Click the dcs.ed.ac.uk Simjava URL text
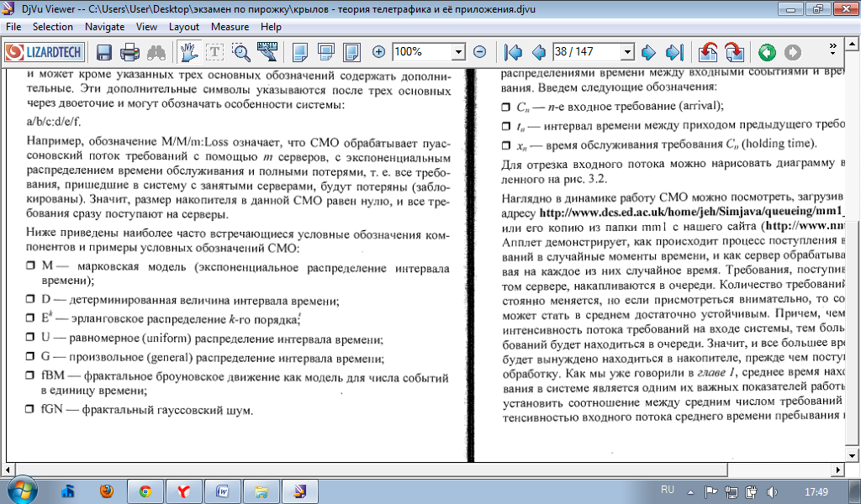The width and height of the screenshot is (861, 504). point(691,211)
